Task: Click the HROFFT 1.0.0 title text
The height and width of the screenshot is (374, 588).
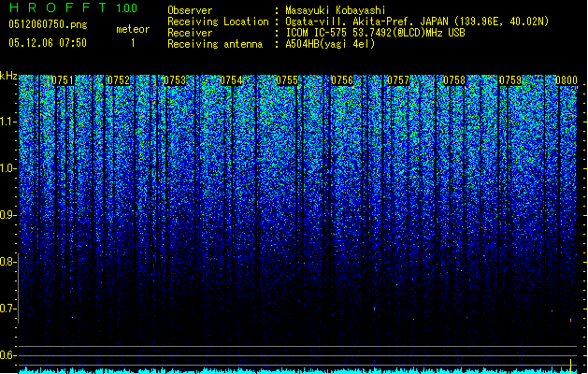Action: [74, 7]
